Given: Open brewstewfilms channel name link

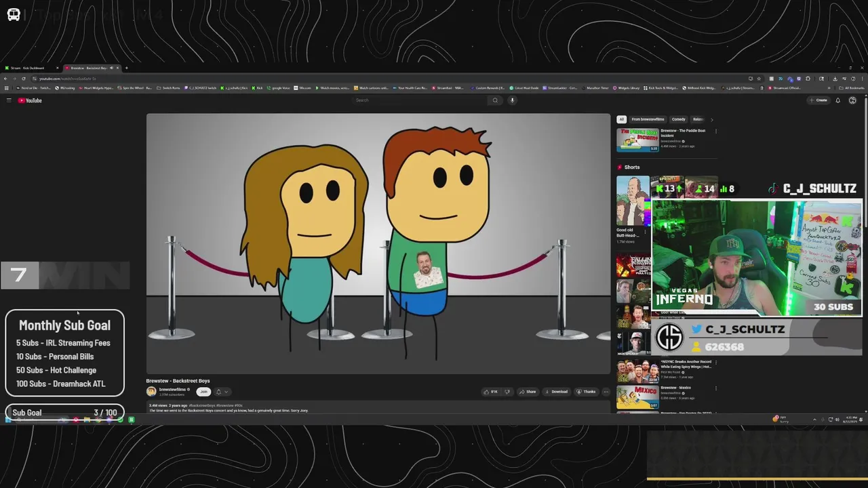Looking at the screenshot, I should click(x=172, y=389).
